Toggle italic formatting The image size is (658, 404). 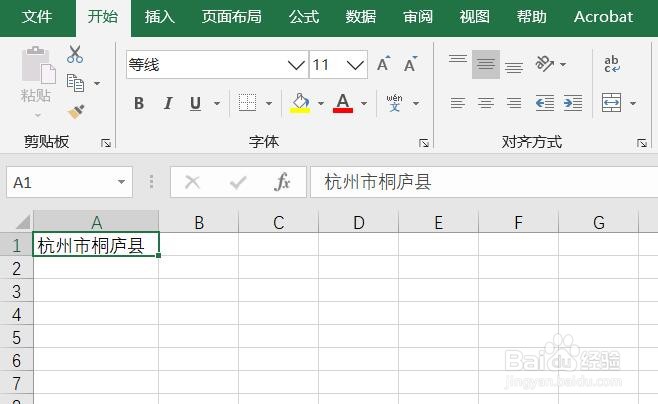[x=168, y=103]
